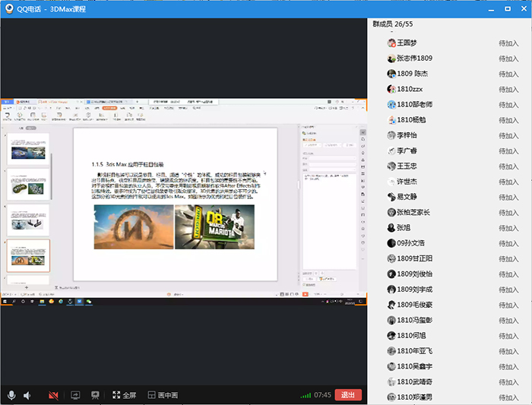532x405 pixels.
Task: Click 待加入 status beside 1810冯玺彤
Action: tap(508, 321)
